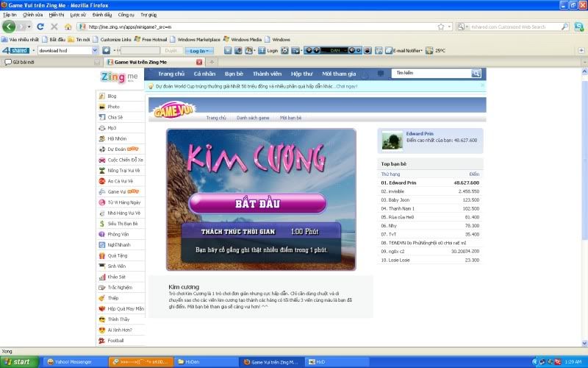
Task: Open Bạn bè in Zing navigation
Action: pyautogui.click(x=234, y=74)
